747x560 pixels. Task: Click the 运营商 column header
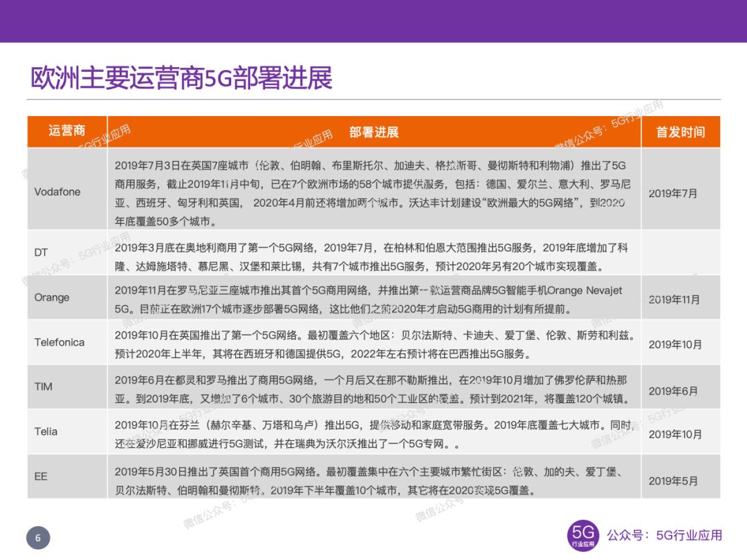pos(66,131)
